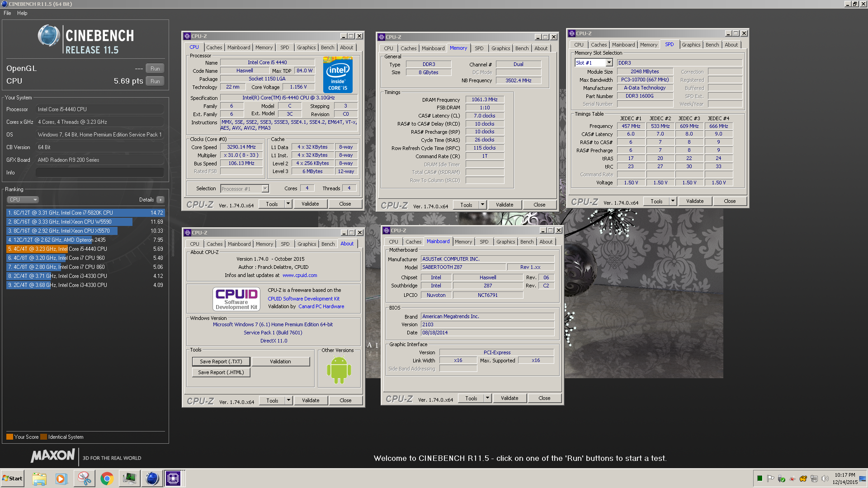Expand the ranking Details arrow
This screenshot has height=488, width=868.
point(160,199)
